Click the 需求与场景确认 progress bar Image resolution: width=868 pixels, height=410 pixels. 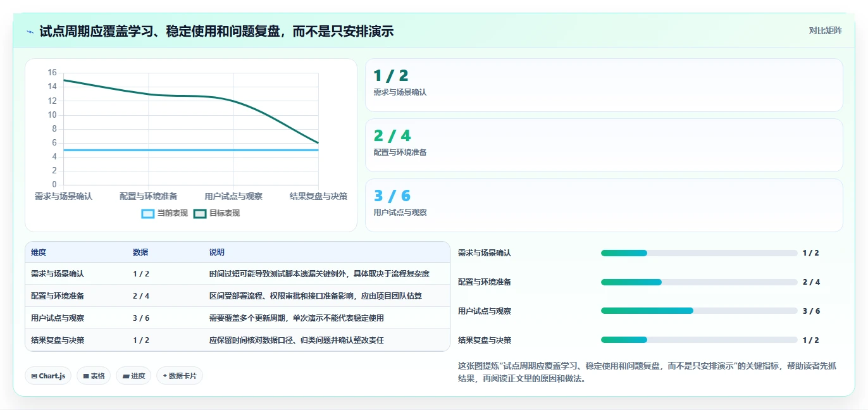[699, 253]
